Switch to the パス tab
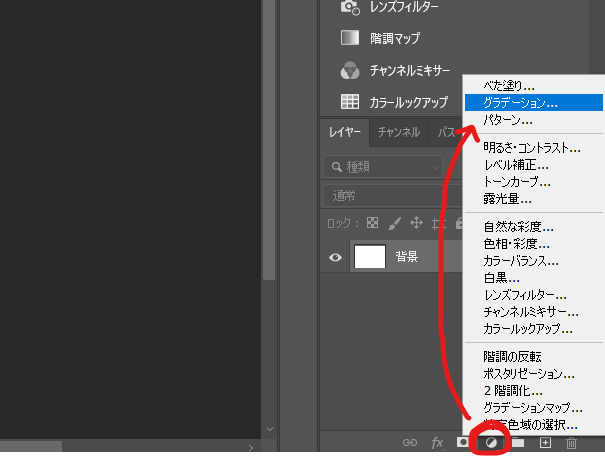The image size is (605, 457). tap(446, 132)
